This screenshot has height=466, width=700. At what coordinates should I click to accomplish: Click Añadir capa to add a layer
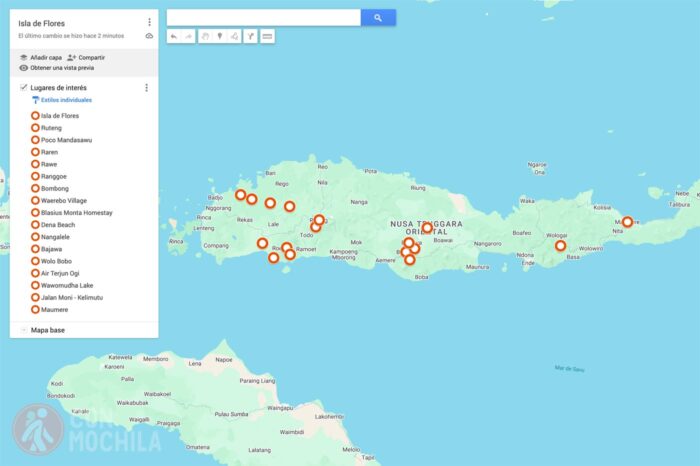[41, 58]
